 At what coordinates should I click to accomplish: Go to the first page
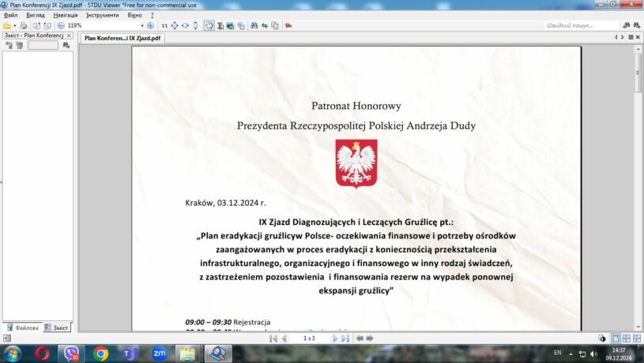pyautogui.click(x=273, y=338)
